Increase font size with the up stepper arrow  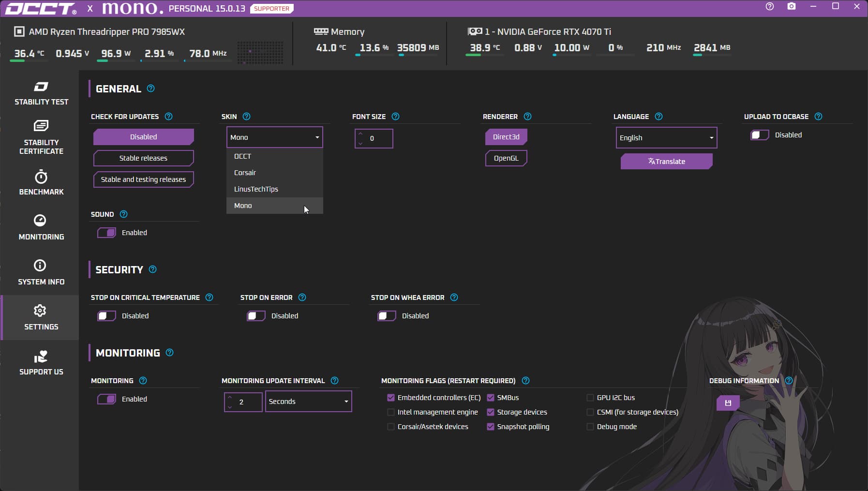tap(360, 134)
